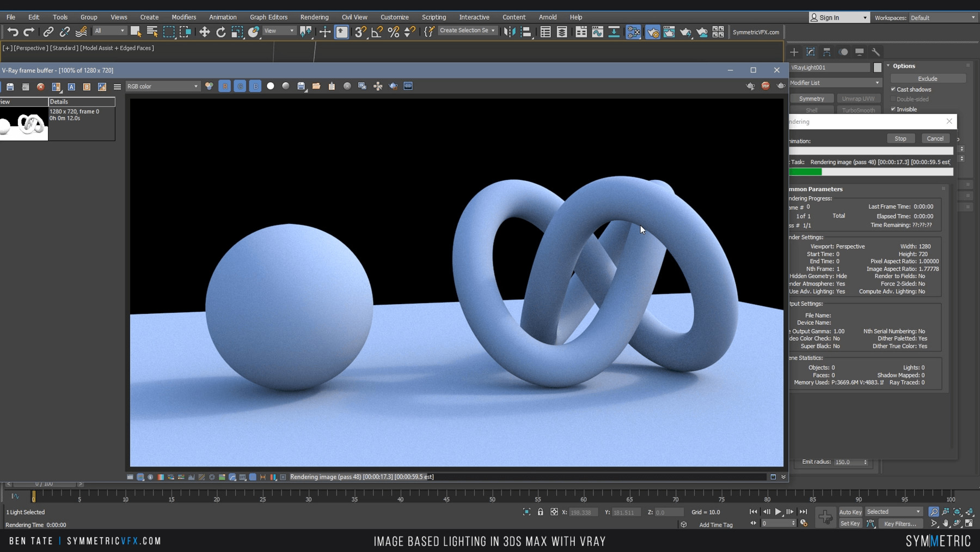Click the Exclude button
Image resolution: width=980 pixels, height=552 pixels.
(x=928, y=78)
